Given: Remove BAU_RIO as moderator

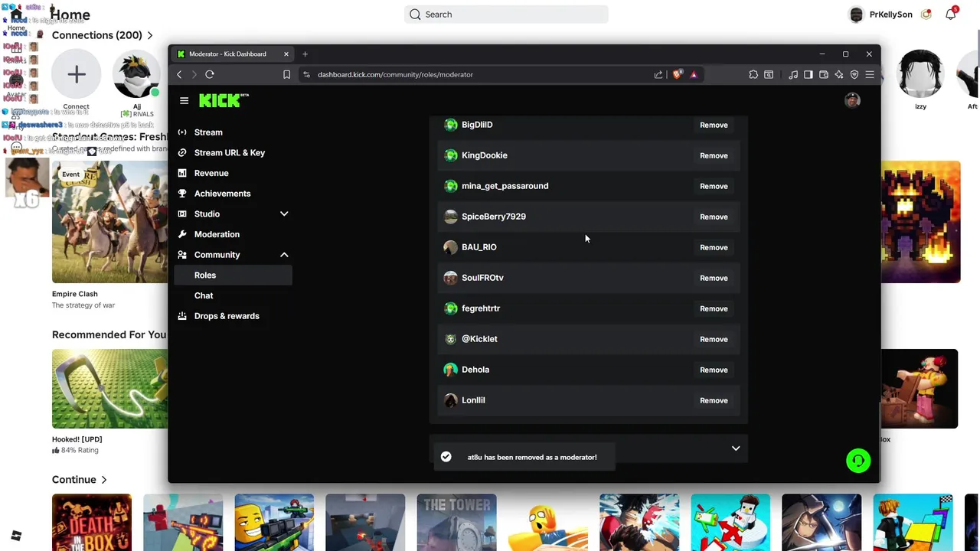Looking at the screenshot, I should (x=714, y=247).
